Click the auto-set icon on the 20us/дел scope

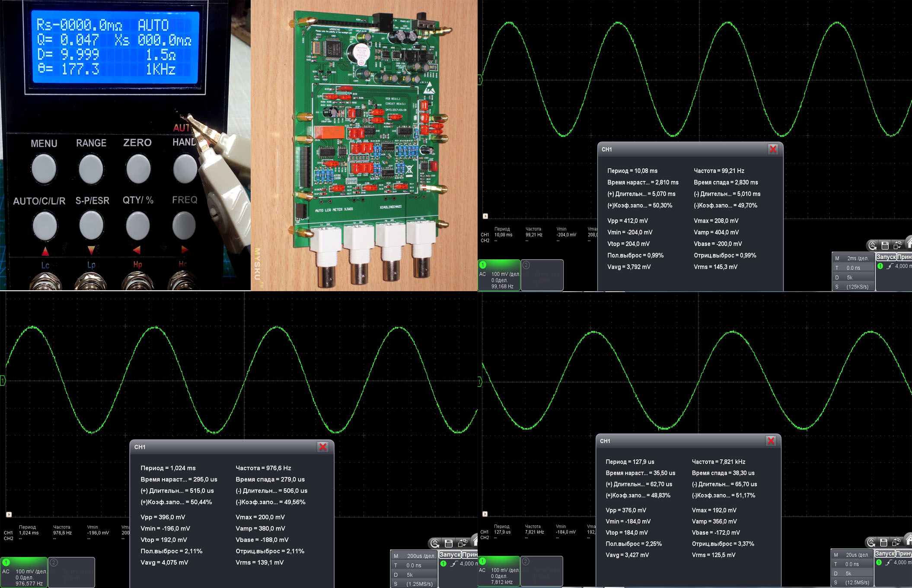click(x=871, y=542)
